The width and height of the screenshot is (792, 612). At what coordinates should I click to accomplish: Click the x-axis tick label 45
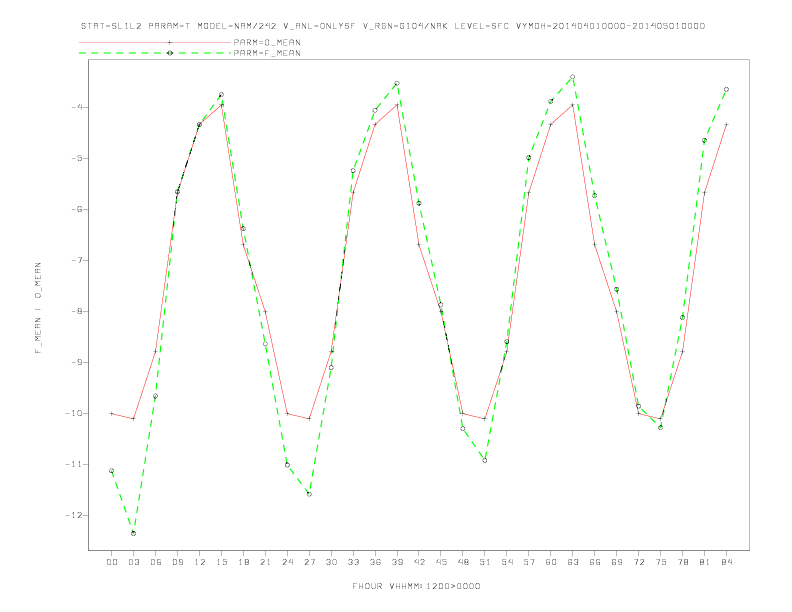click(x=441, y=562)
